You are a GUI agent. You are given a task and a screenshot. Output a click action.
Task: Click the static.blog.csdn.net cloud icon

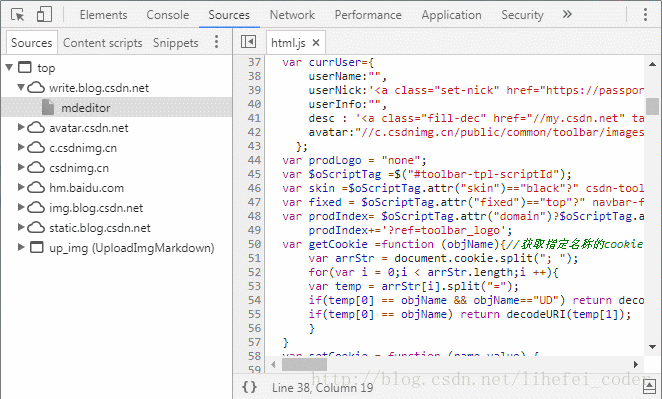click(x=36, y=228)
